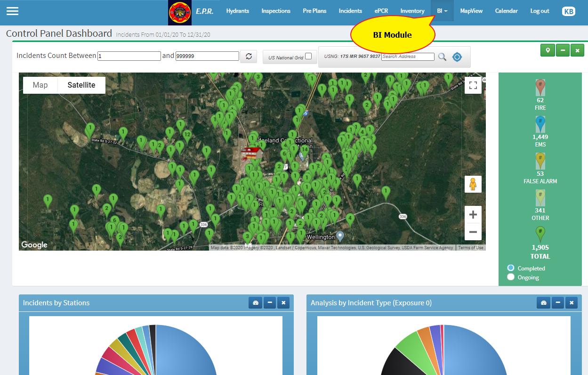The image size is (588, 375).
Task: Open Pre Plans
Action: pos(314,11)
